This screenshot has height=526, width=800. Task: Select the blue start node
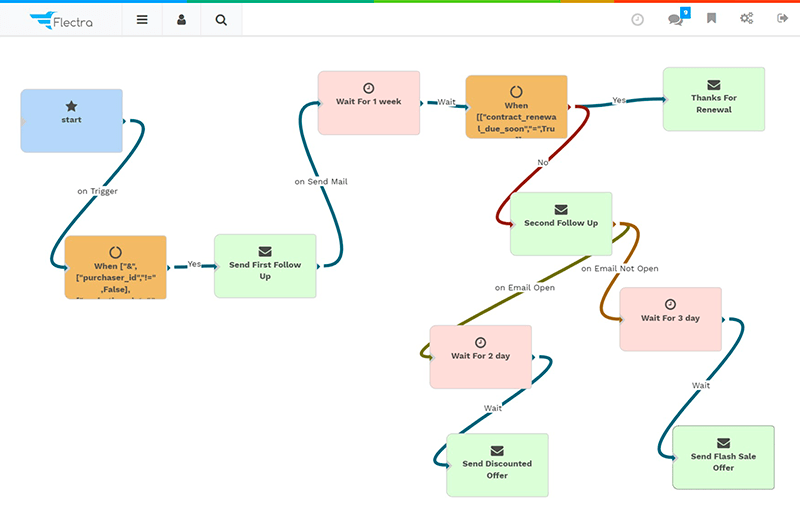pos(71,120)
